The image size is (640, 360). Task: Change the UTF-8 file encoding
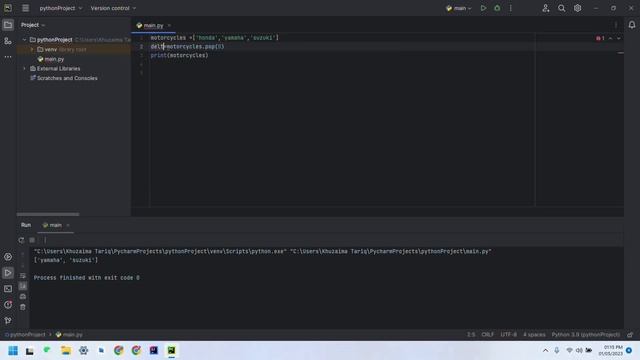(x=509, y=335)
